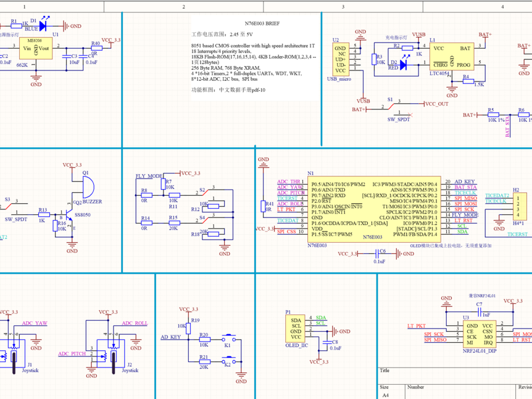Image resolution: width=532 pixels, height=399 pixels.
Task: Click the TICEDAT label at N1 pin 8
Action: 288,220
